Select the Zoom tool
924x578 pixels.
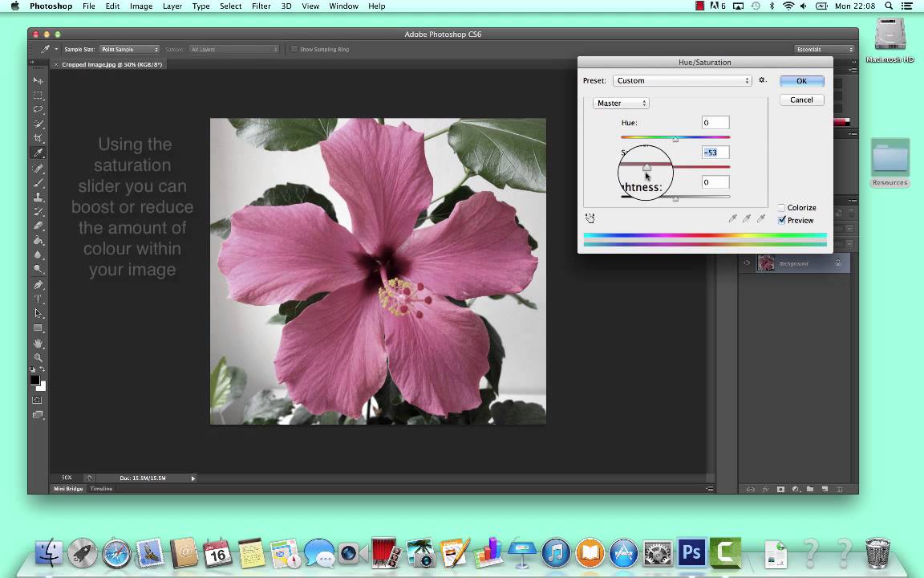(x=38, y=357)
